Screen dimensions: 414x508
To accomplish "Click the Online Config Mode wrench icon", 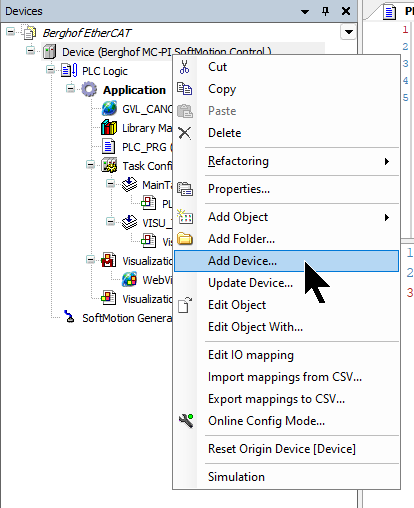I will [x=186, y=421].
